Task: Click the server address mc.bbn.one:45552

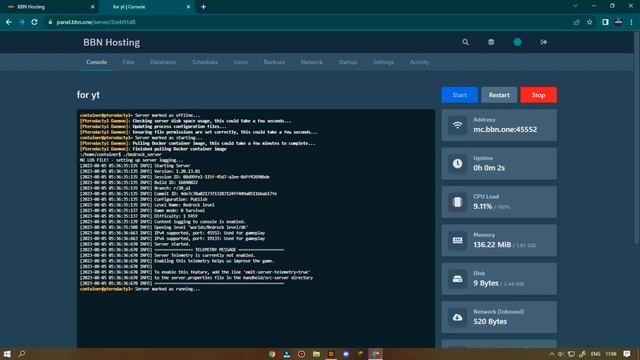Action: (505, 129)
